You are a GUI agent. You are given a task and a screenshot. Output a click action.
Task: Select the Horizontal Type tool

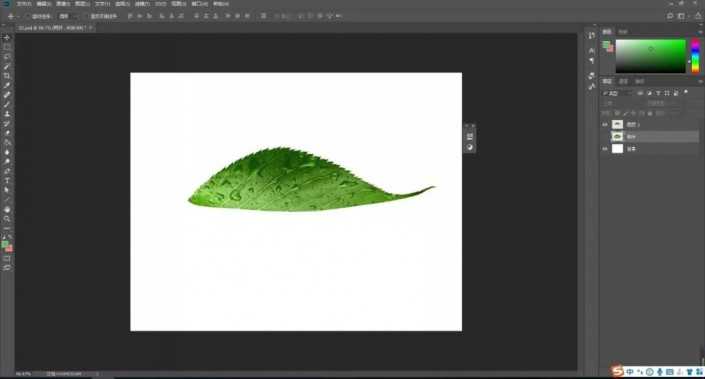pos(7,180)
